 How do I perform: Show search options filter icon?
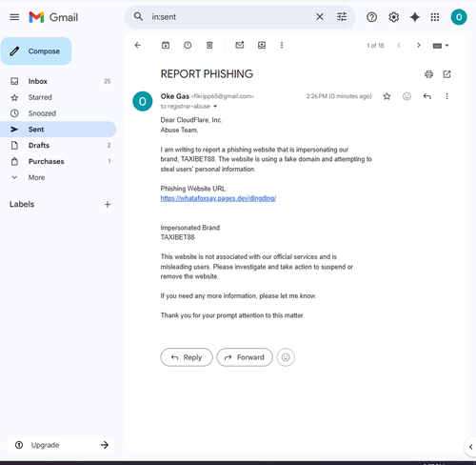click(x=342, y=17)
